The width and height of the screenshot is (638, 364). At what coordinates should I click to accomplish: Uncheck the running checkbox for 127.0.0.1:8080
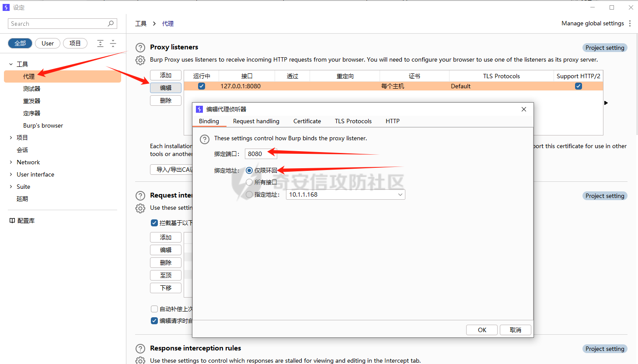point(202,86)
